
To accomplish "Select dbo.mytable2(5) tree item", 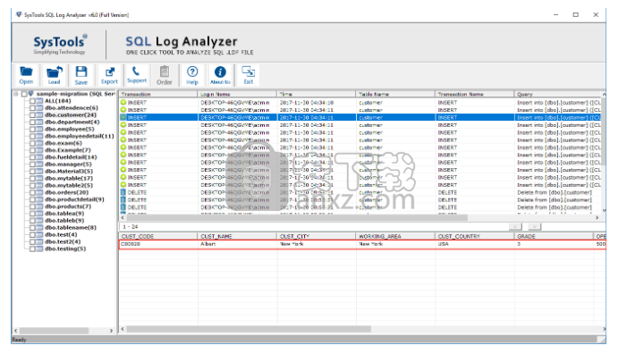I will tap(69, 185).
